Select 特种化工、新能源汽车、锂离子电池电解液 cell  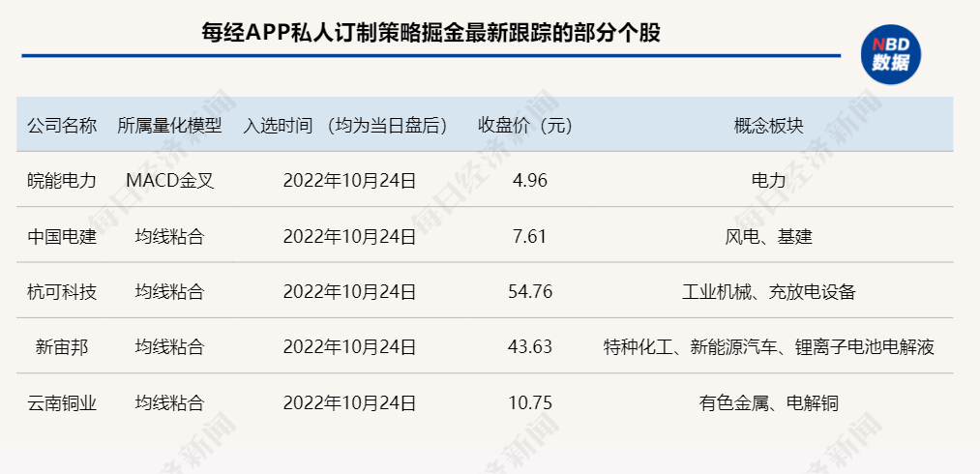click(768, 346)
